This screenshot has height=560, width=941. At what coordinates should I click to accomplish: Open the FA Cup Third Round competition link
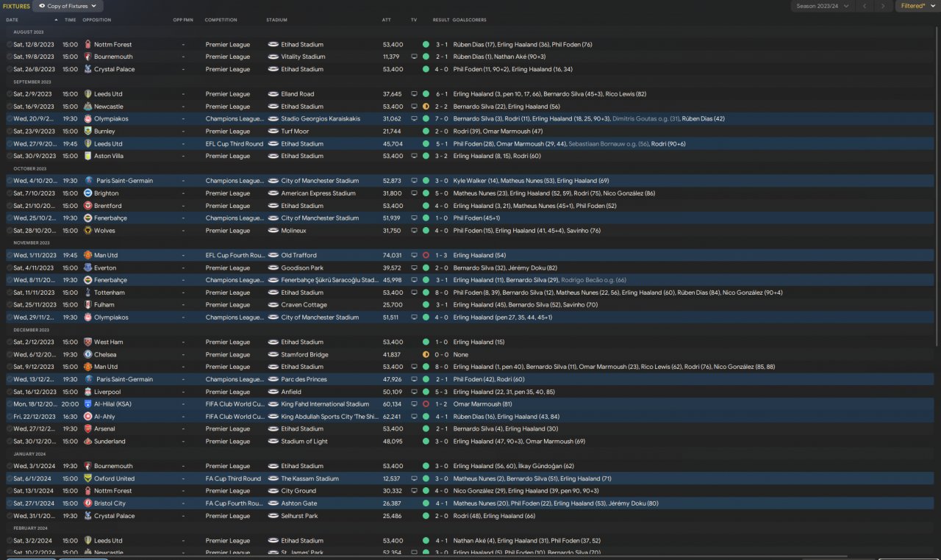tap(233, 478)
